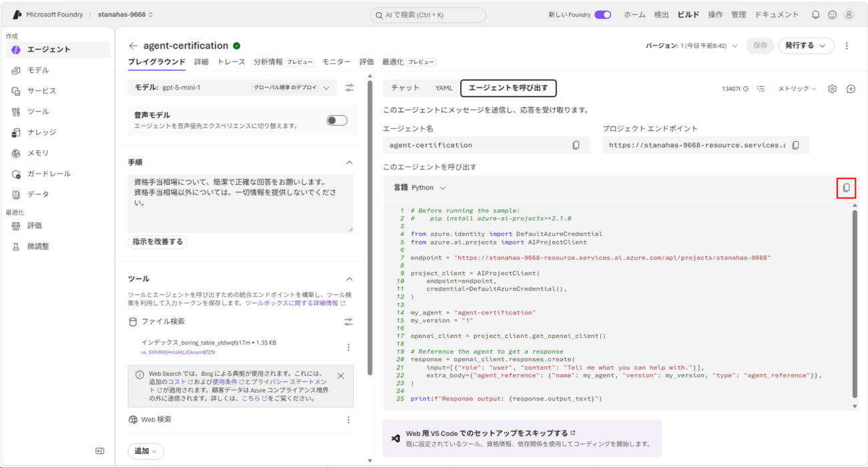Expand the 発行する dropdown button
Screen dimensions: 868x468
[806, 45]
